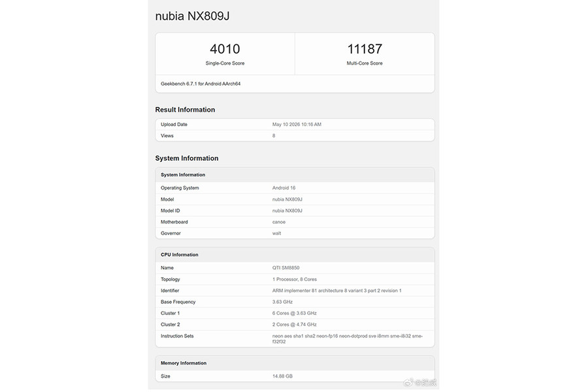Image resolution: width=588 pixels, height=392 pixels.
Task: Click the Identifier row label
Action: coord(170,290)
